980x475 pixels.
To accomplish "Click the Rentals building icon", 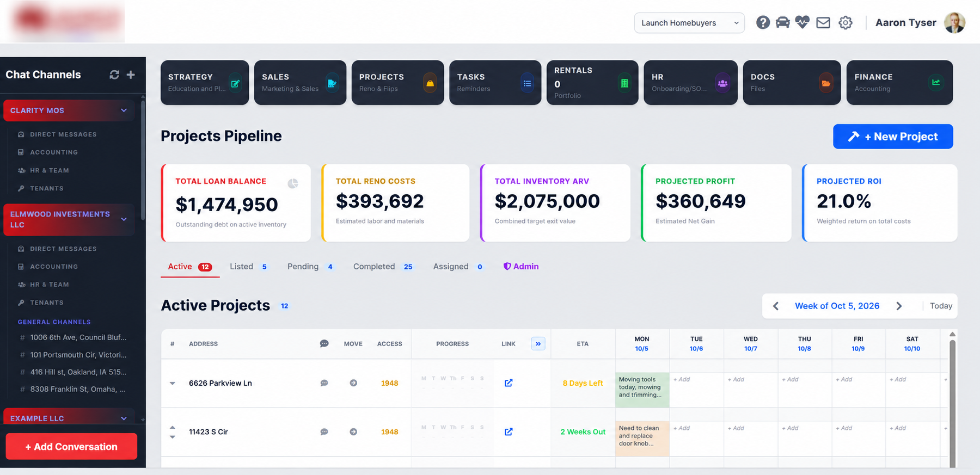I will (624, 83).
